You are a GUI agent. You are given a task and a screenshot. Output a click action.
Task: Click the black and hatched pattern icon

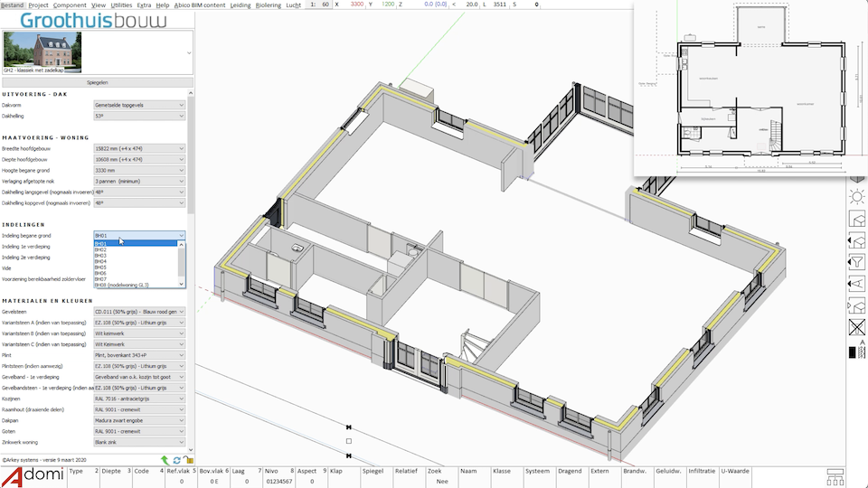[x=856, y=352]
